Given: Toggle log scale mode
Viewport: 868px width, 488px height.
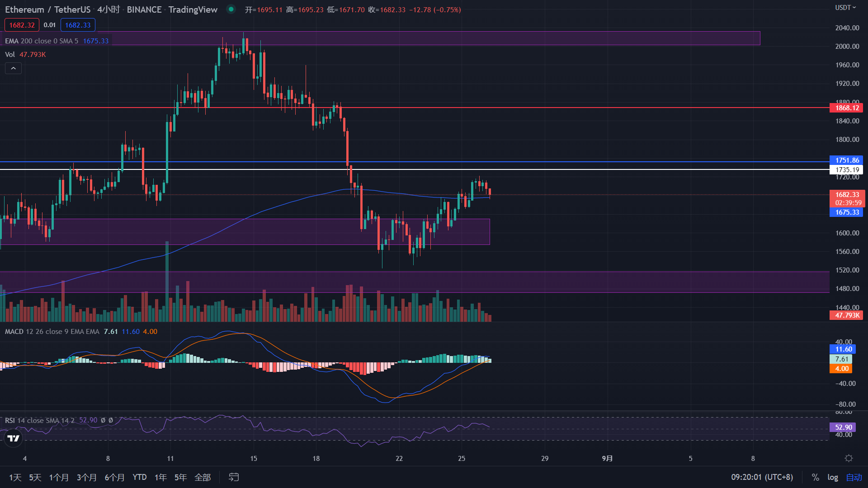Looking at the screenshot, I should tap(833, 477).
